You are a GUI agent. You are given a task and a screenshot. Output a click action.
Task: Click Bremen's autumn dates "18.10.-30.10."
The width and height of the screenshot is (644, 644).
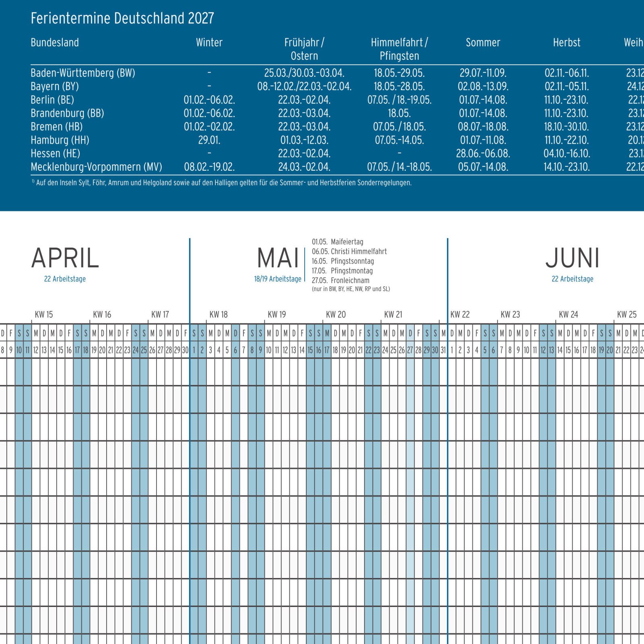click(x=567, y=127)
